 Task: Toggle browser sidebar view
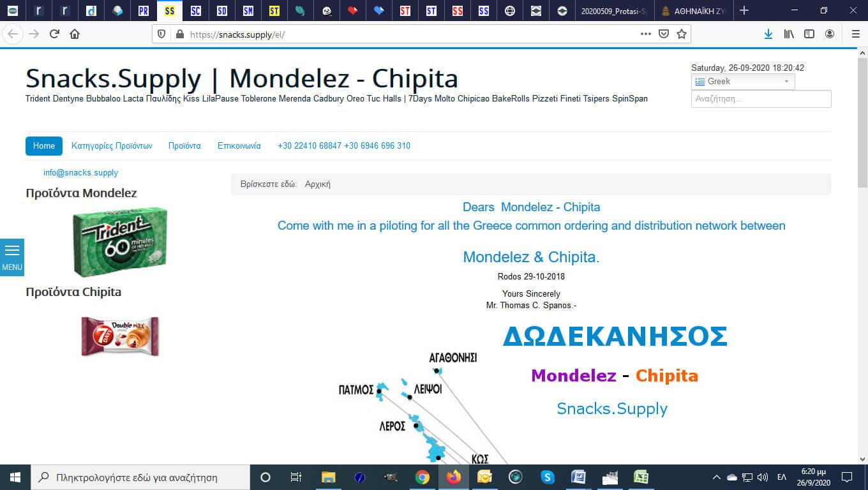[809, 34]
